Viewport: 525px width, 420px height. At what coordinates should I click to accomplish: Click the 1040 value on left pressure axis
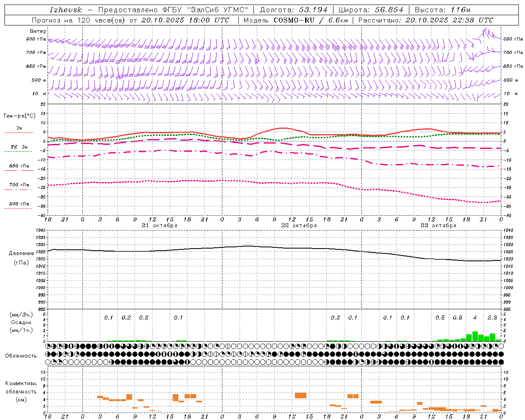(x=41, y=231)
